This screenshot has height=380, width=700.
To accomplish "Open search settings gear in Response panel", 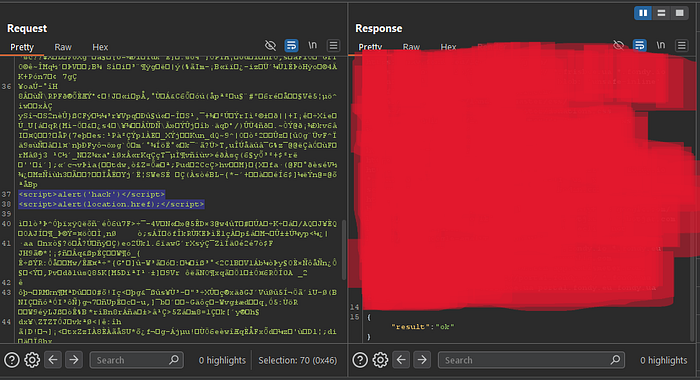I will 380,360.
